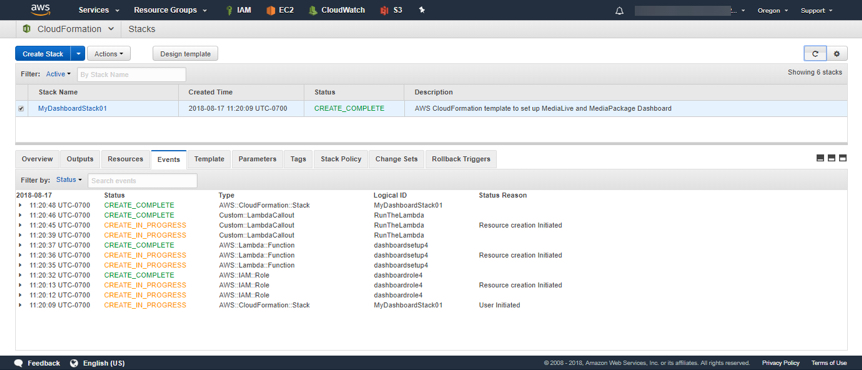Viewport: 862px width, 370px height.
Task: Minimize the details pane layout
Action: pyautogui.click(x=820, y=158)
